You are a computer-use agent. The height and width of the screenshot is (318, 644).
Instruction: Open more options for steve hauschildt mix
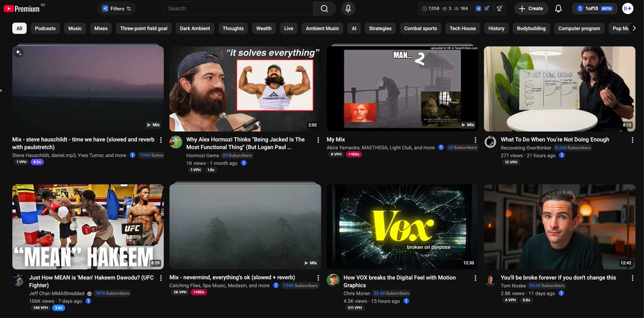[160, 140]
